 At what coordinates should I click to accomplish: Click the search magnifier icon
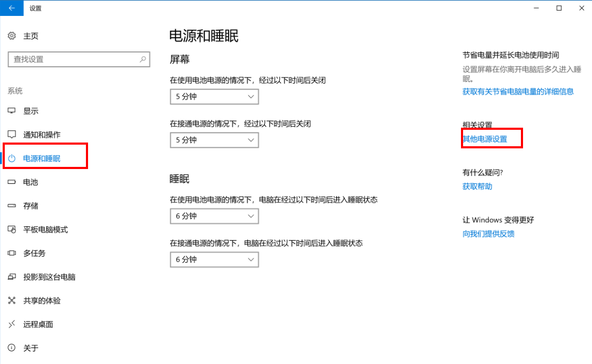(x=143, y=59)
